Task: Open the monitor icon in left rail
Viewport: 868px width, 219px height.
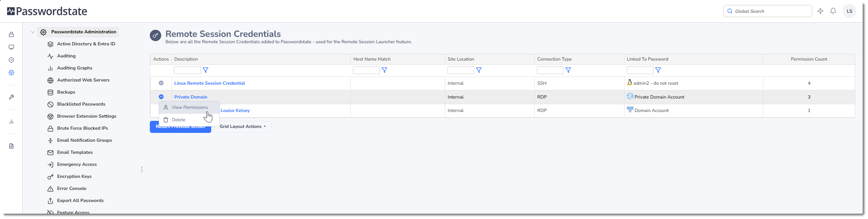Action: [11, 47]
